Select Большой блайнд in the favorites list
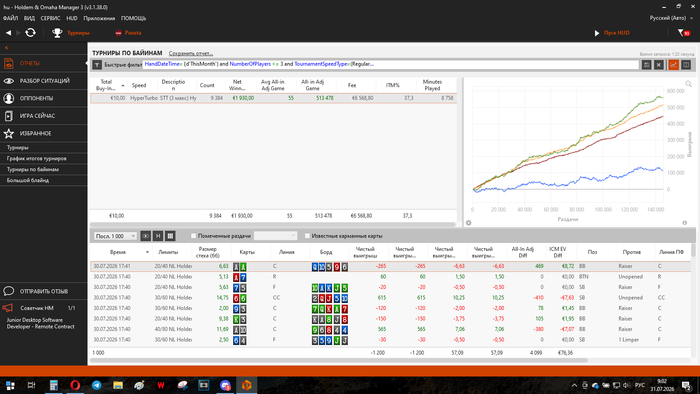Screen dimensions: 700x394 pos(28,180)
